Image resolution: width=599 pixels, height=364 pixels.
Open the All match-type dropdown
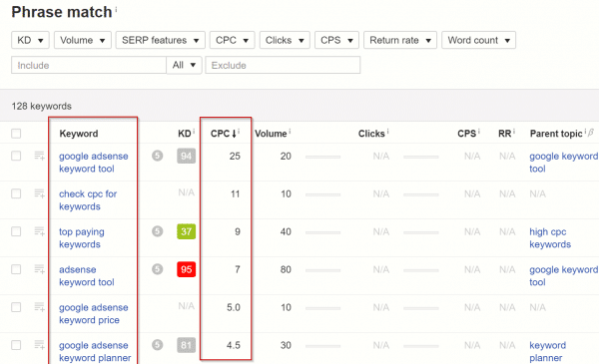pyautogui.click(x=184, y=65)
